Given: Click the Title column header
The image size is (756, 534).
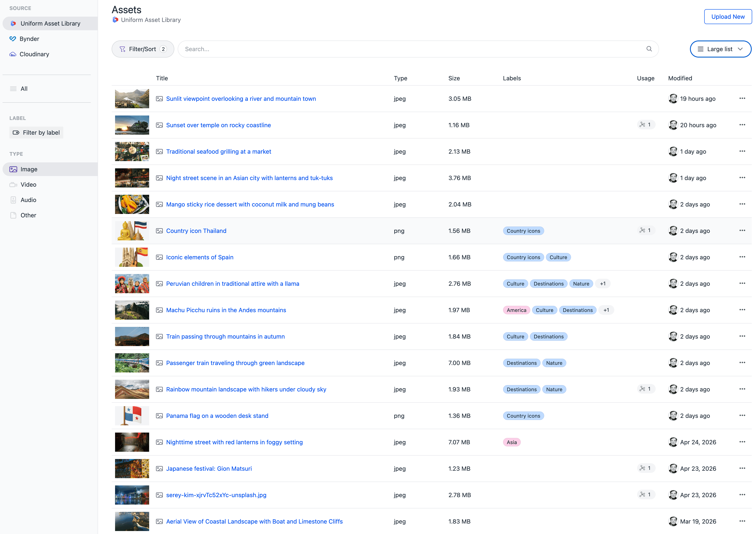Looking at the screenshot, I should pos(162,78).
